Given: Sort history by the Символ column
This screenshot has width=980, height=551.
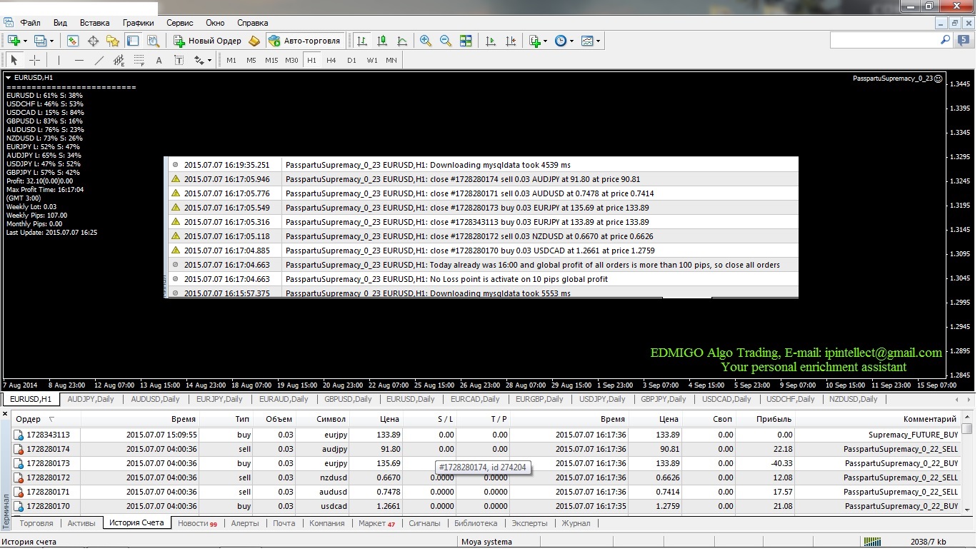Looking at the screenshot, I should tap(323, 419).
